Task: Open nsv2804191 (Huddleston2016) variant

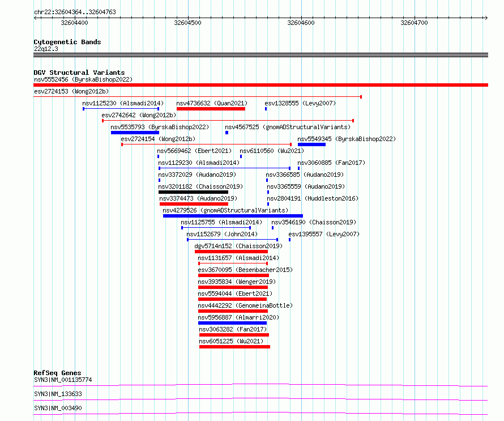Action: (313, 198)
